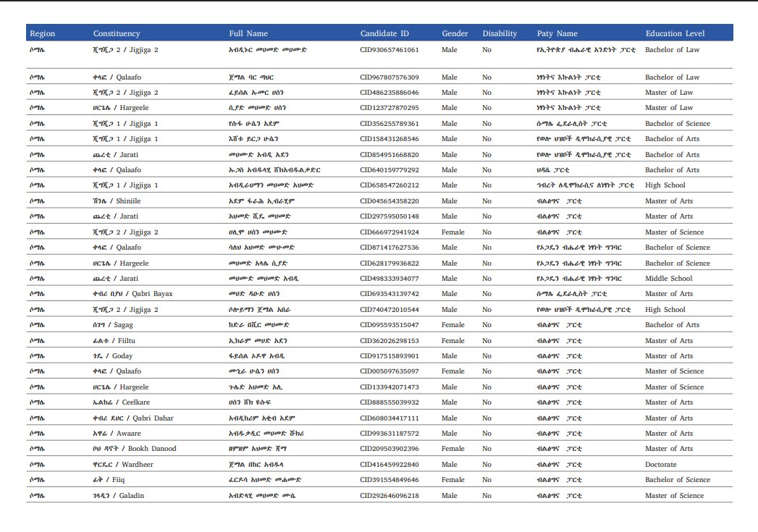
Task: Click the Shiniile constituency cell
Action: (x=117, y=201)
